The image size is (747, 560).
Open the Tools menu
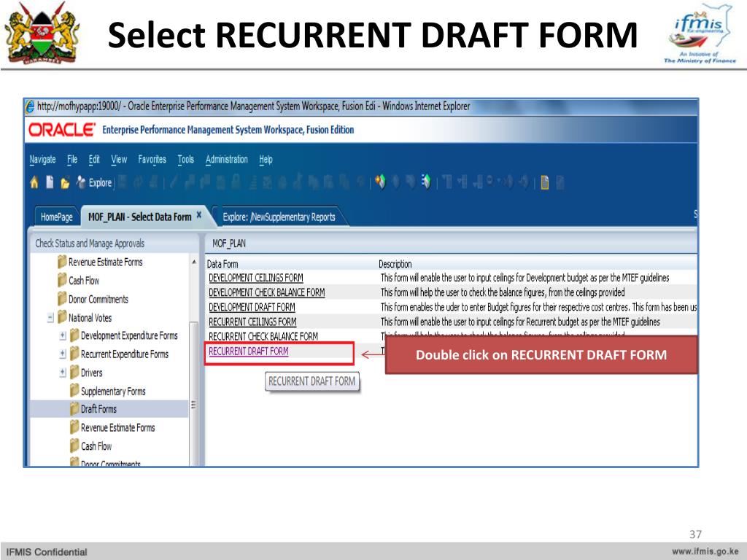(x=186, y=160)
